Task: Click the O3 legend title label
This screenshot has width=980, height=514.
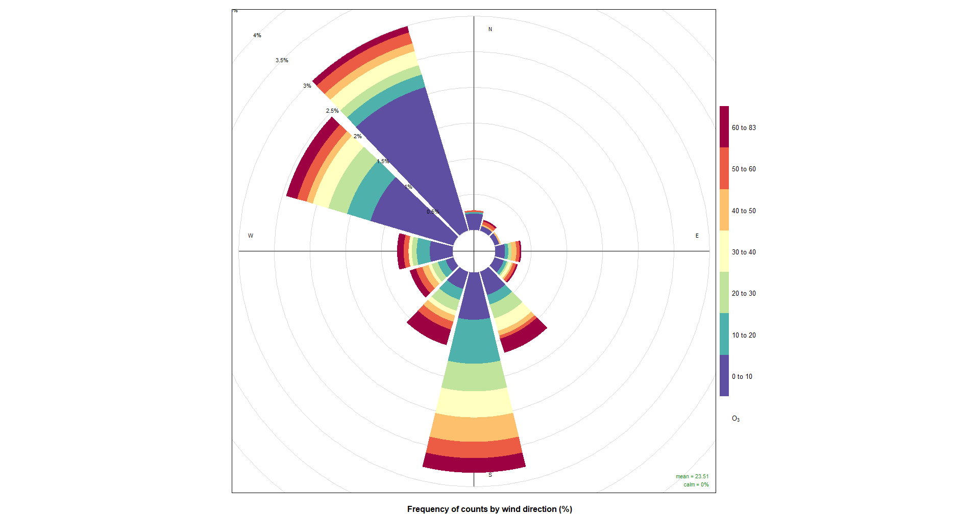Action: pyautogui.click(x=736, y=419)
